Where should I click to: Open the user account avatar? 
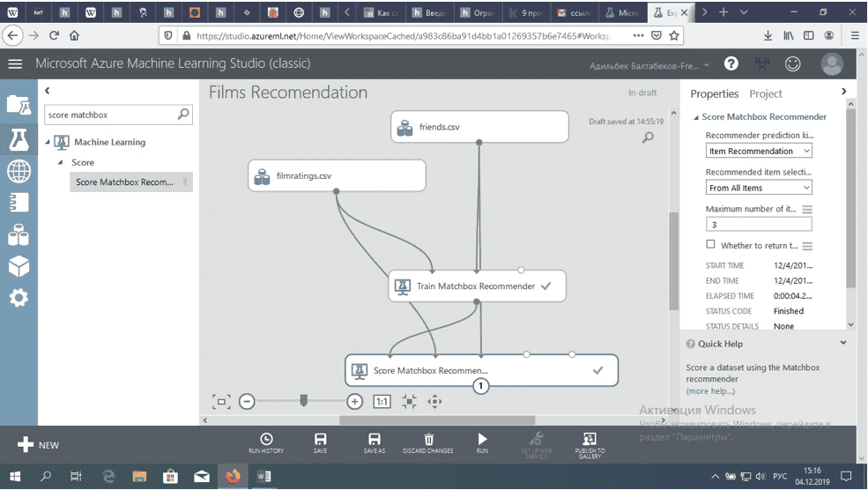pos(832,63)
